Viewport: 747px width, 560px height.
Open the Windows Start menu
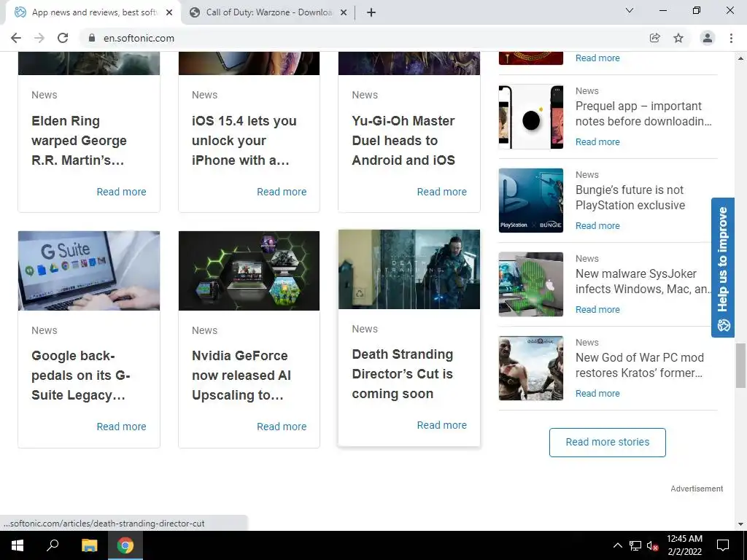click(18, 545)
